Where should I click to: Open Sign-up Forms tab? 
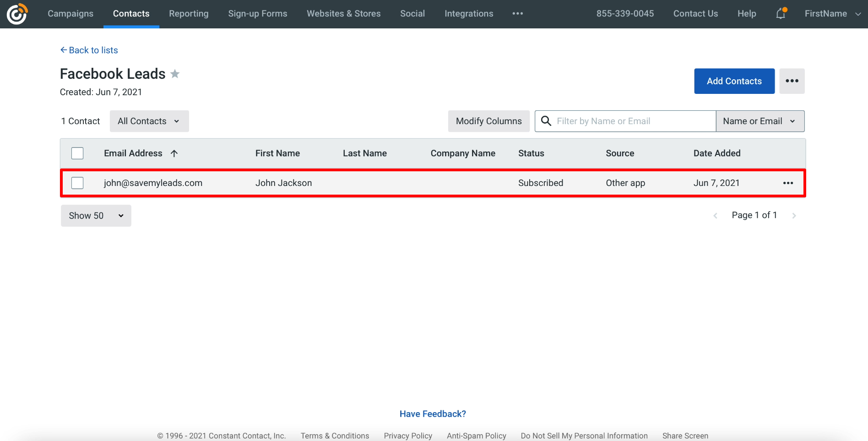point(258,14)
